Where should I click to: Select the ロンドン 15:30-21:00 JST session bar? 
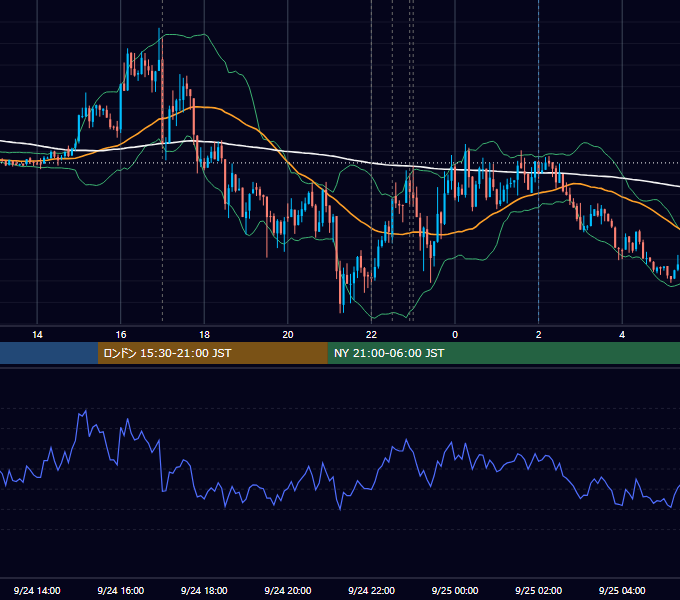pos(212,353)
